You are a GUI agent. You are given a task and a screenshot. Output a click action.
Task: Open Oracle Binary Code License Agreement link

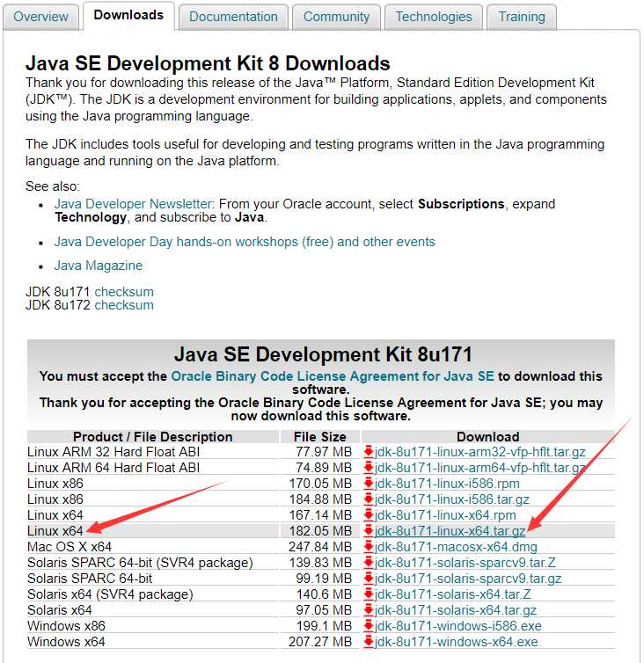pyautogui.click(x=333, y=375)
